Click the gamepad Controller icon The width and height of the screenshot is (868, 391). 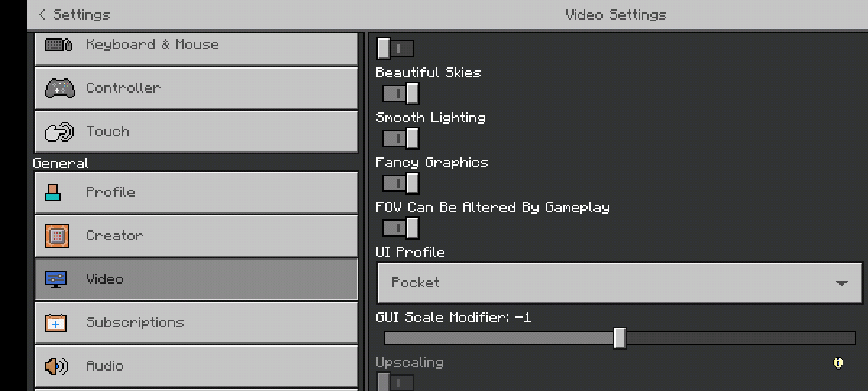60,88
